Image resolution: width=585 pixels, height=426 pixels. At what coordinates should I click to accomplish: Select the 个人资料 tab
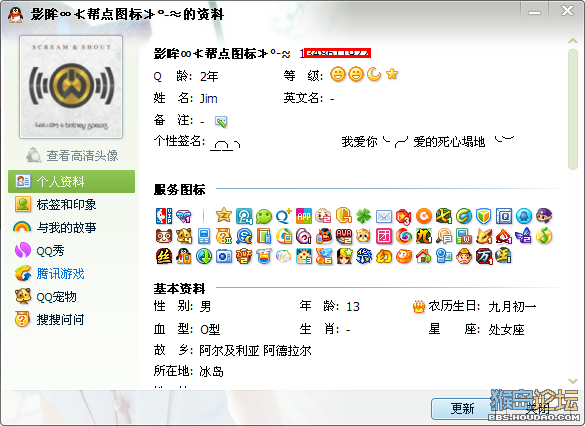click(71, 182)
